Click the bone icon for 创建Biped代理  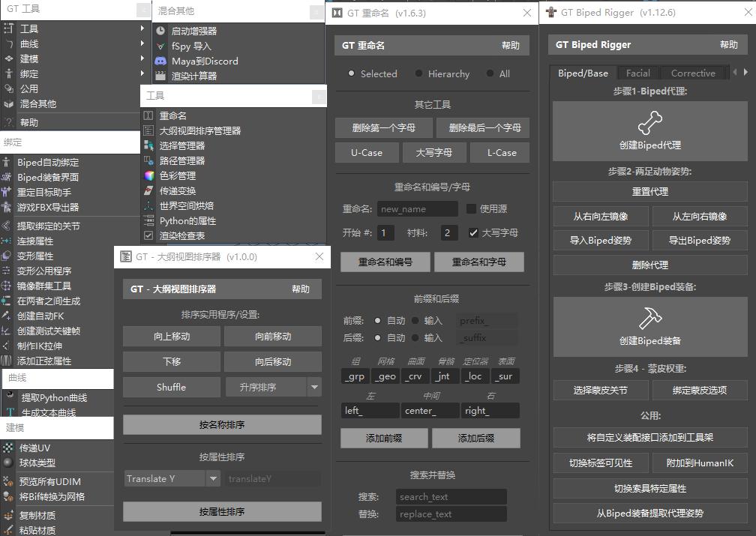[x=650, y=122]
